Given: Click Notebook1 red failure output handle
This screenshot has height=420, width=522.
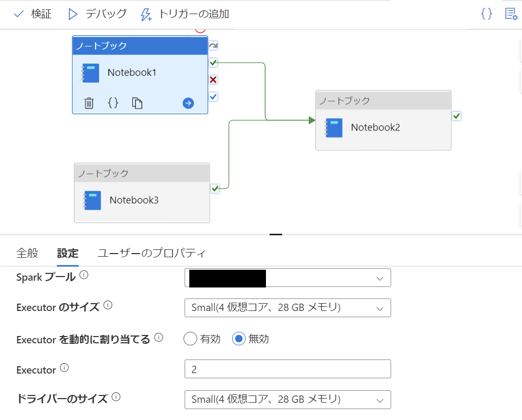Looking at the screenshot, I should [213, 80].
